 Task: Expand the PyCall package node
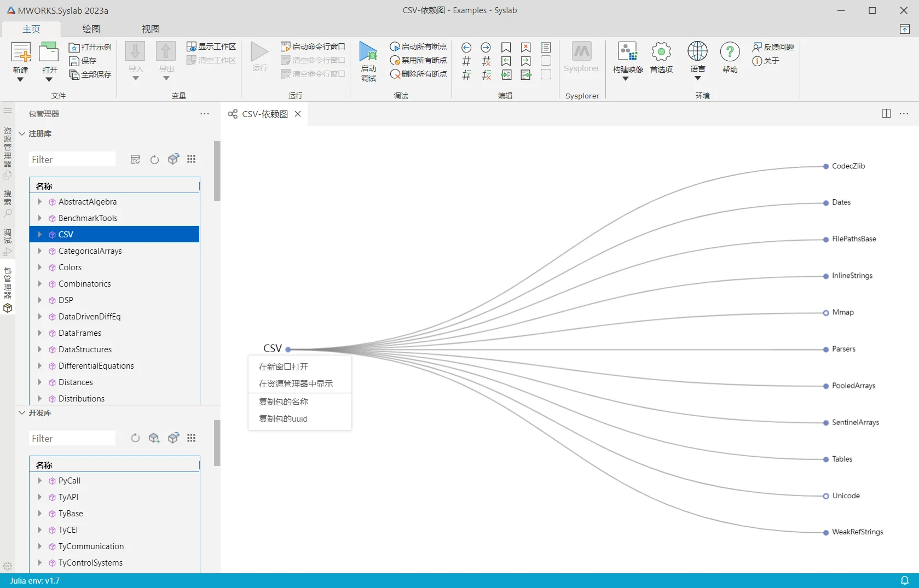pyautogui.click(x=39, y=481)
